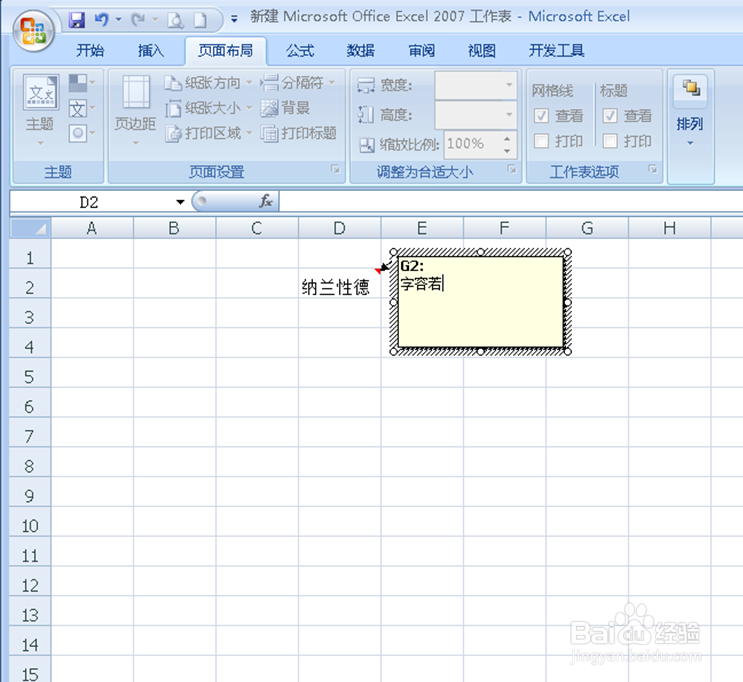Switch to 数据 tab
Viewport: 743px width, 682px height.
tap(361, 50)
